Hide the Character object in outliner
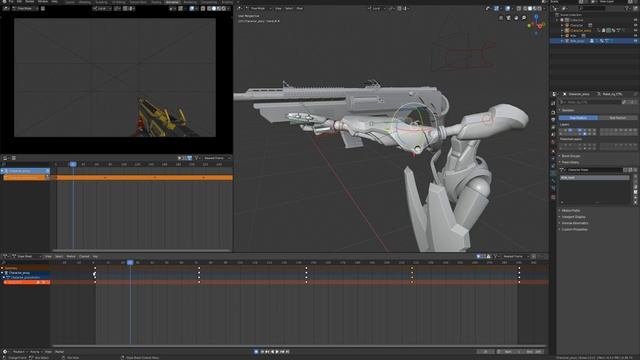This screenshot has width=640, height=360. 636,25
